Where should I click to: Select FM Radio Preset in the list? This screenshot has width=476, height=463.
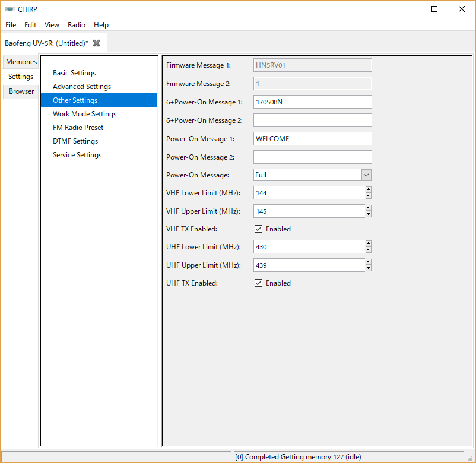78,128
